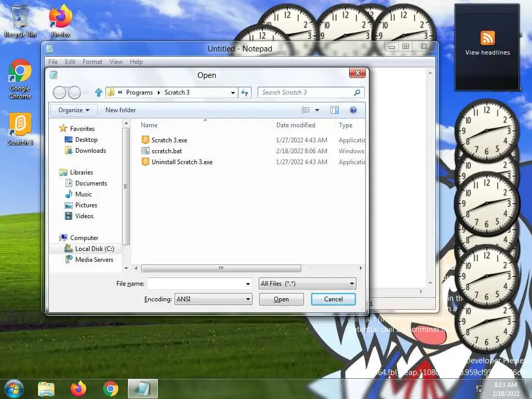Open Firefox from the taskbar
The image size is (532, 399).
pos(78,389)
